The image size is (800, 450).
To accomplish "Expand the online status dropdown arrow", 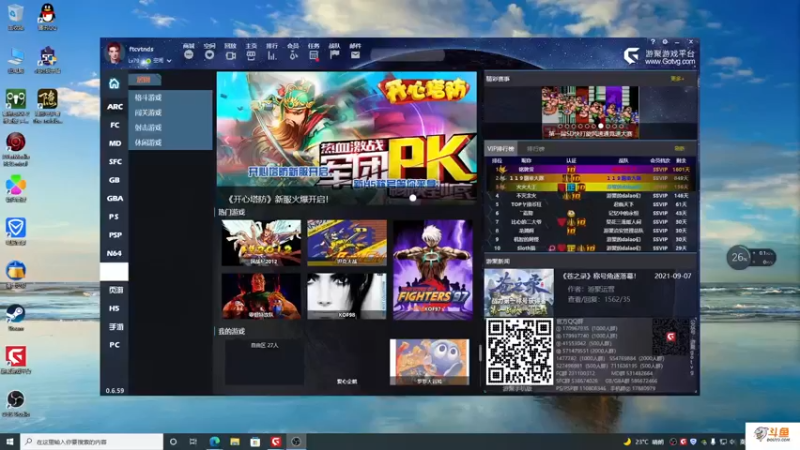I will tap(169, 61).
